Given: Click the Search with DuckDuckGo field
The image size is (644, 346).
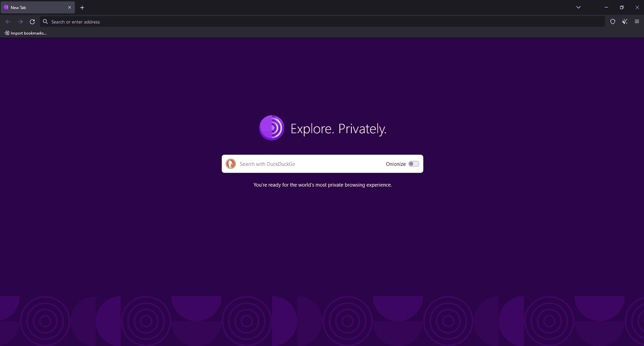Looking at the screenshot, I should [293, 164].
